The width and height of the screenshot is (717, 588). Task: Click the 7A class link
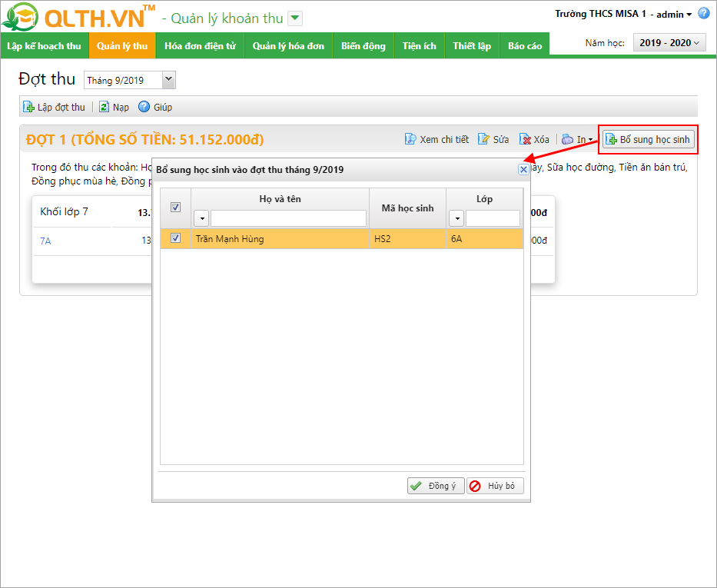point(46,241)
